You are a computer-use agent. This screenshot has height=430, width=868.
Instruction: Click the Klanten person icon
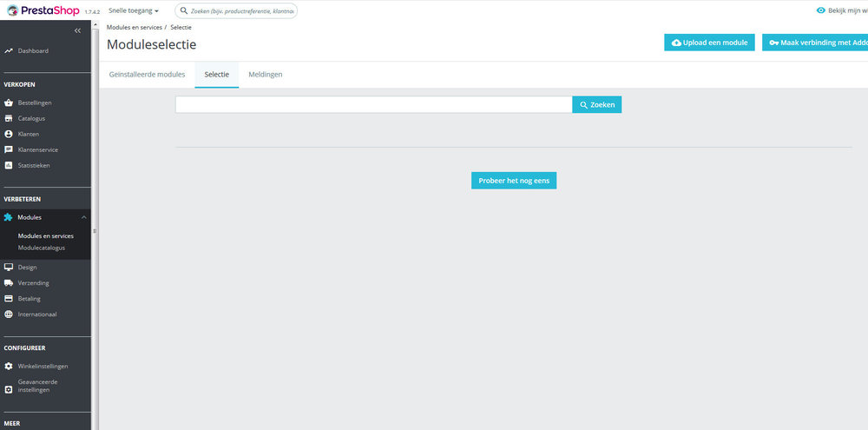pos(9,134)
